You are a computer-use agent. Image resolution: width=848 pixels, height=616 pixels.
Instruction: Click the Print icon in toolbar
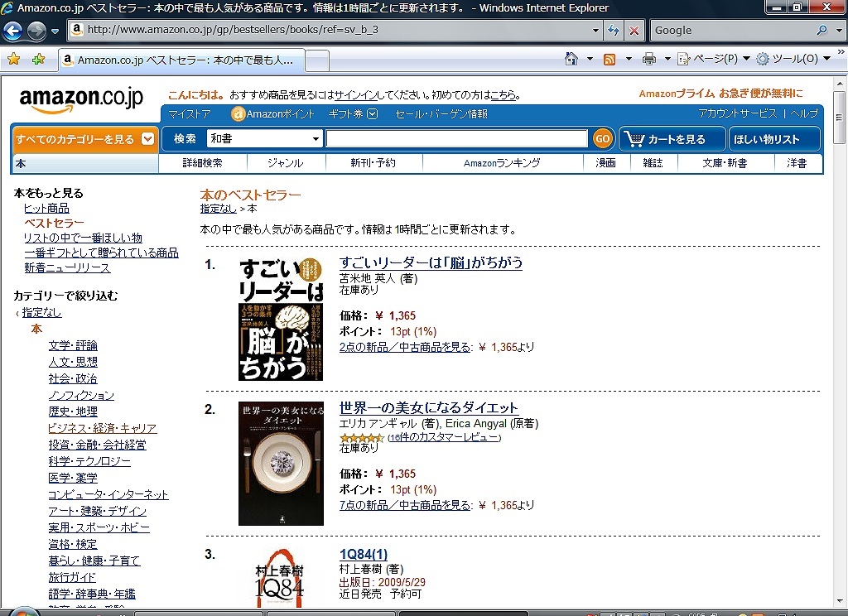(649, 59)
